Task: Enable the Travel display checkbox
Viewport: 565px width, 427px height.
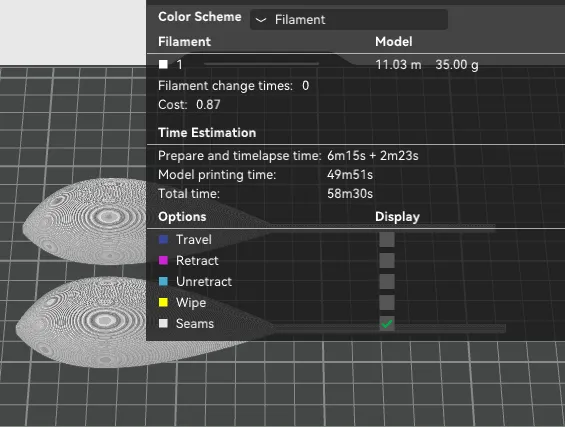Action: (x=387, y=240)
